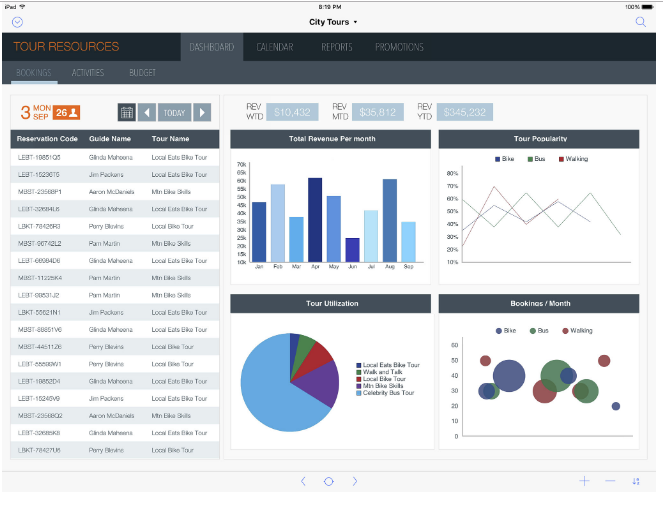This screenshot has width=663, height=509.
Task: Tap the battery indicator in status bar
Action: (x=647, y=7)
